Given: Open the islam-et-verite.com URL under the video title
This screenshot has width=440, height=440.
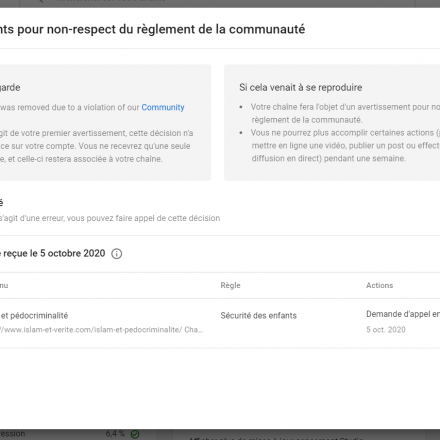Looking at the screenshot, I should [x=101, y=330].
